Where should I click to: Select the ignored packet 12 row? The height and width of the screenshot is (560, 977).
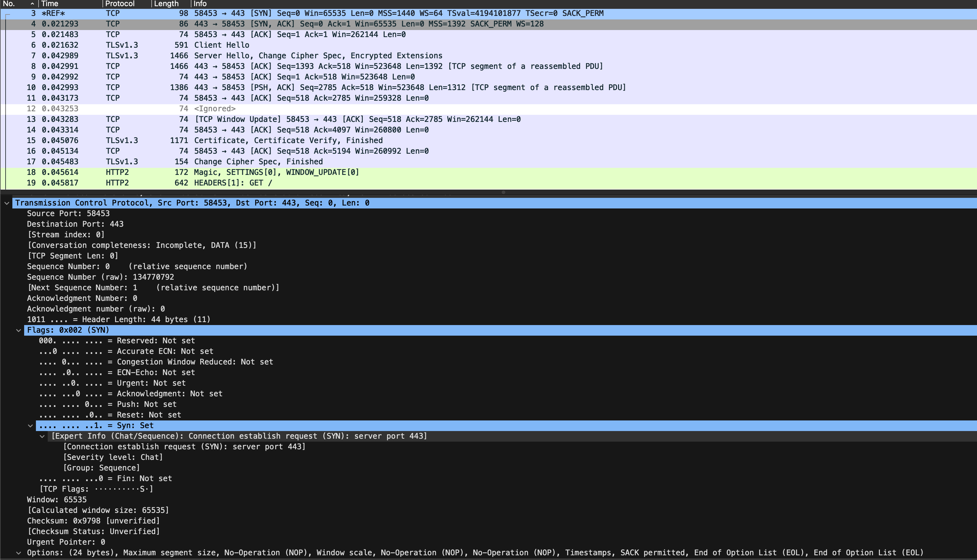488,109
